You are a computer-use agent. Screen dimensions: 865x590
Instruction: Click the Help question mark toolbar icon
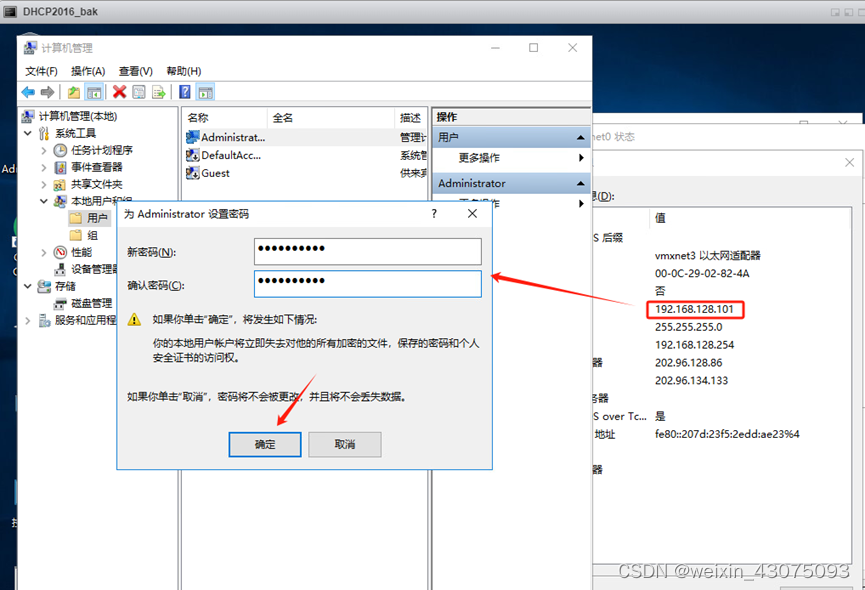[x=185, y=92]
